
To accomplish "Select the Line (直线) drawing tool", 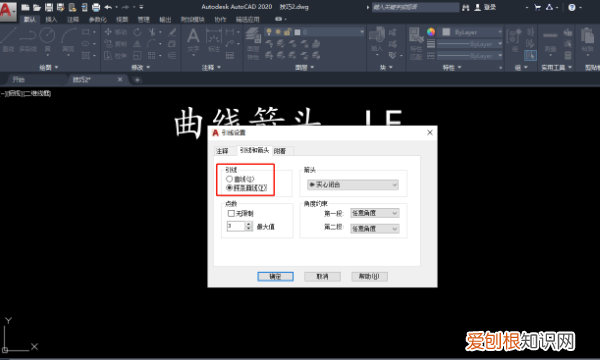I will [x=8, y=40].
